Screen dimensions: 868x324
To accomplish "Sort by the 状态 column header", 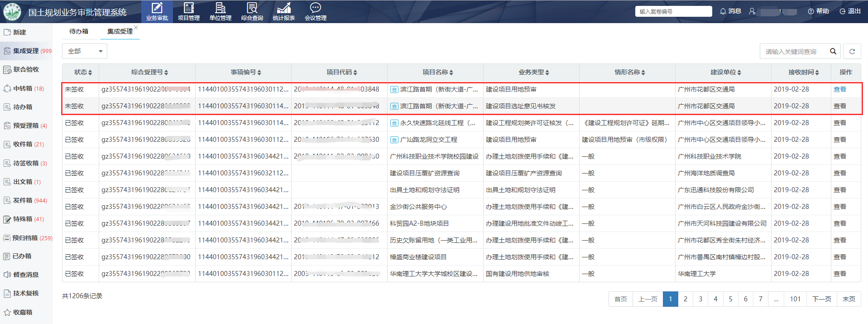I will tap(83, 73).
